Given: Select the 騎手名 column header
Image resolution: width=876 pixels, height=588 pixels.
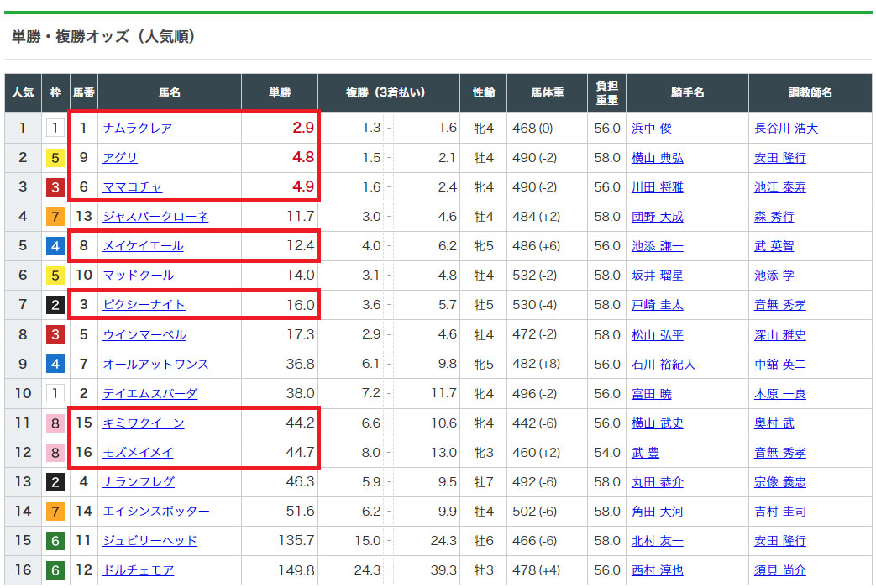Looking at the screenshot, I should (688, 92).
